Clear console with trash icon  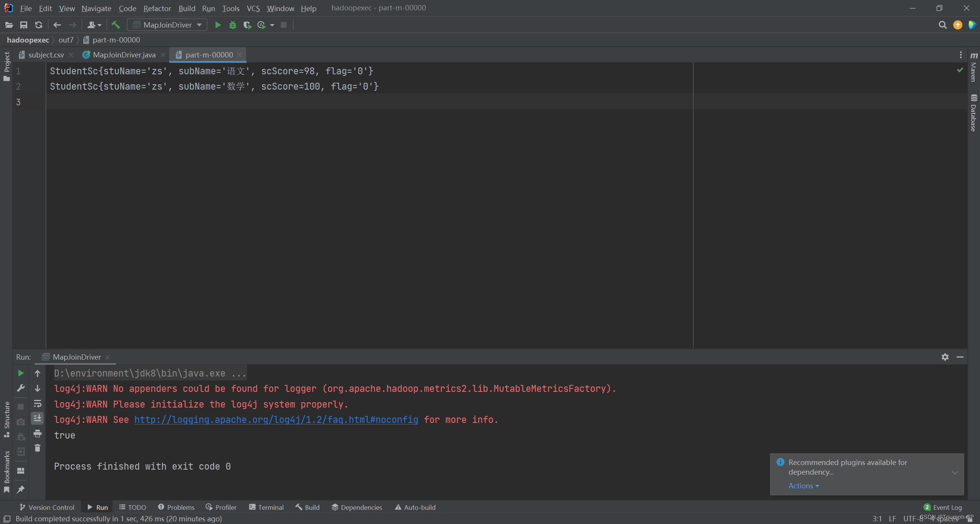tap(38, 448)
